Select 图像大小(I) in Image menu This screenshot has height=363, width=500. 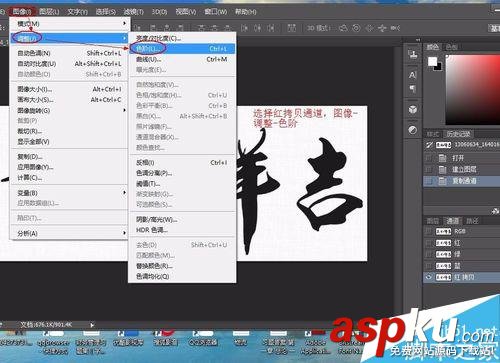click(x=69, y=89)
